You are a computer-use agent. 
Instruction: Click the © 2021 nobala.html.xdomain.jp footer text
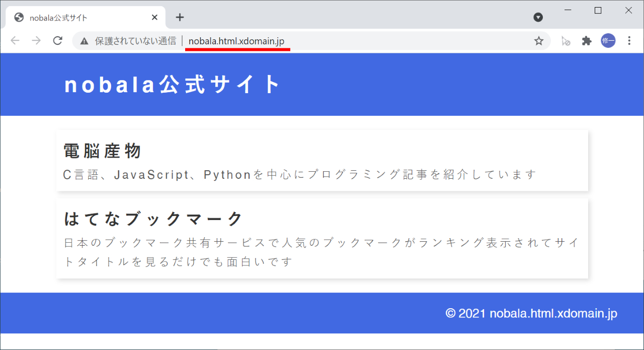(531, 313)
